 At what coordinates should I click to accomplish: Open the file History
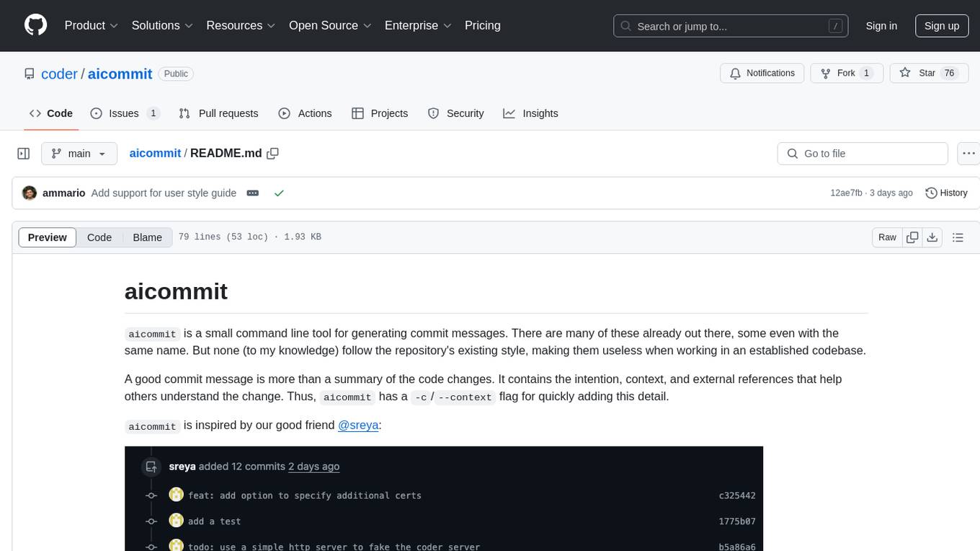(x=946, y=193)
